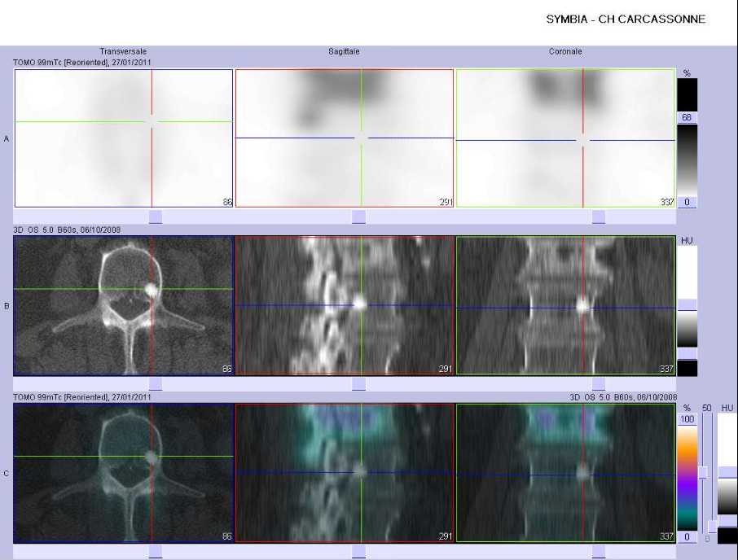The image size is (738, 560).
Task: Select the row A Transversale SPECT image
Action: click(x=124, y=138)
